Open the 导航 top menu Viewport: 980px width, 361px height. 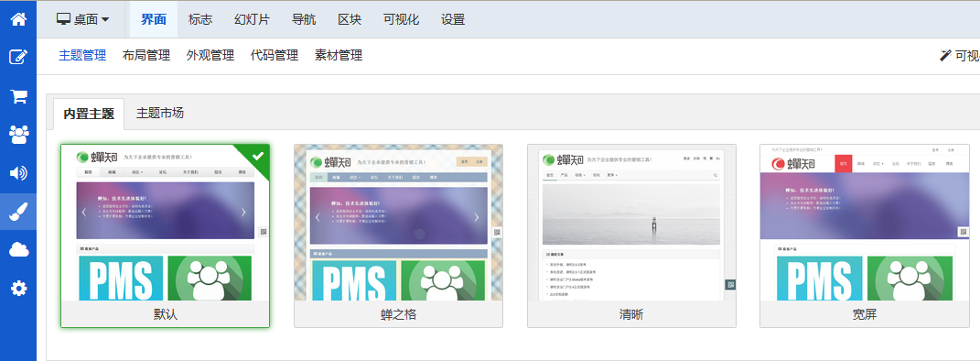pyautogui.click(x=304, y=19)
